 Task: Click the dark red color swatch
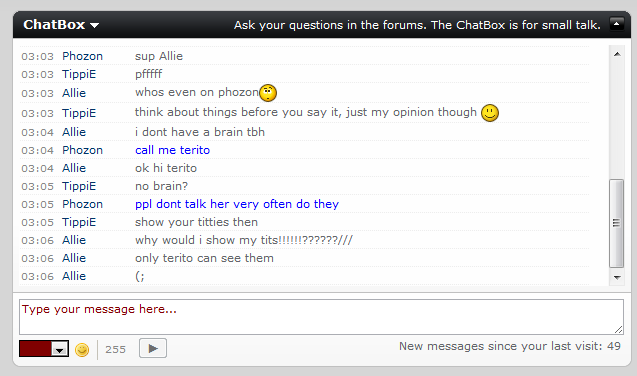[35, 349]
